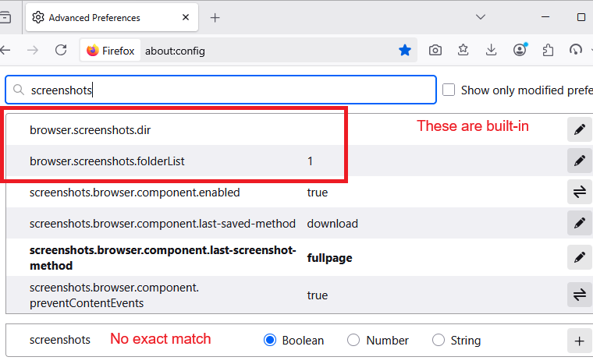Add the screenshots preference with plus

coord(579,341)
